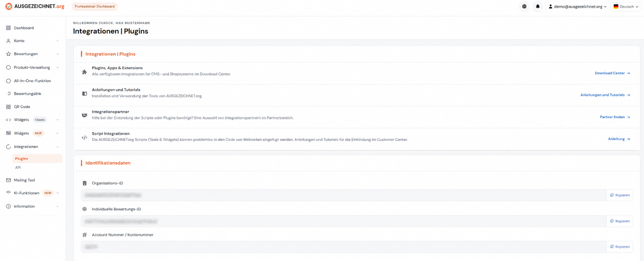Click the Dashboard grid icon in sidebar
The image size is (644, 261).
[x=8, y=28]
